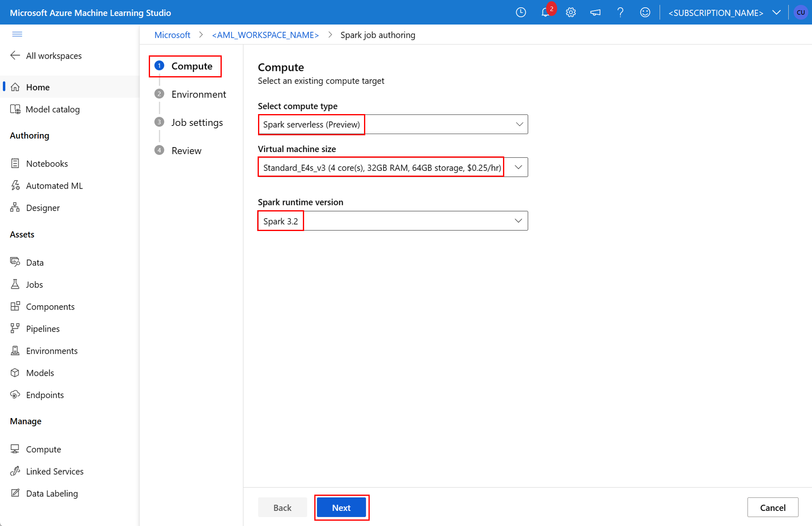Screen dimensions: 812x526
Task: Click Back to return previous step
Action: pos(282,507)
